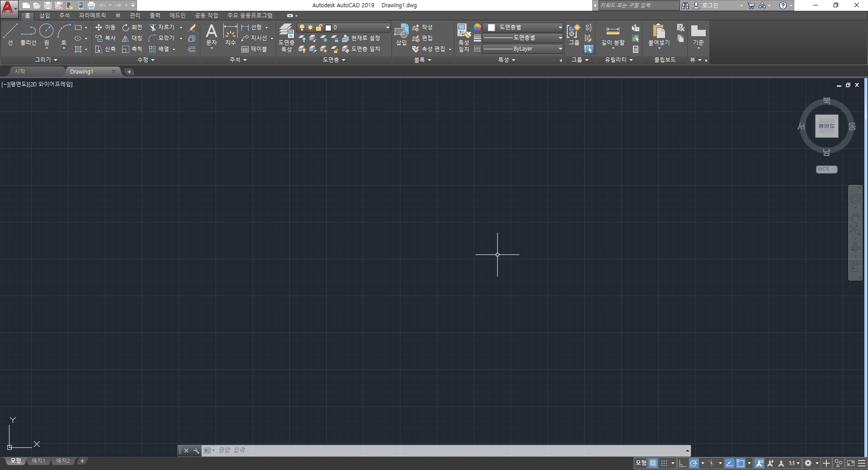Select the Line (선) drawing tool
Screen dimensions: 868x470
click(x=10, y=34)
